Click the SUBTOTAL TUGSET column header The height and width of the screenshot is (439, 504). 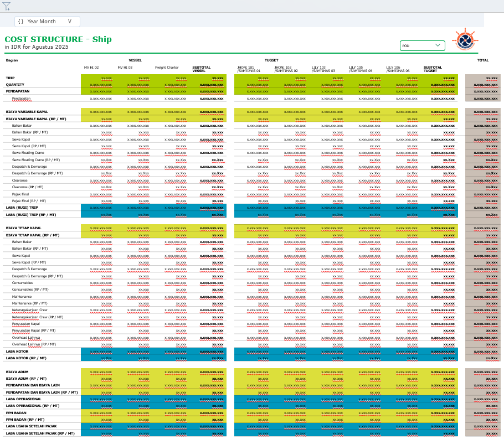pyautogui.click(x=433, y=69)
